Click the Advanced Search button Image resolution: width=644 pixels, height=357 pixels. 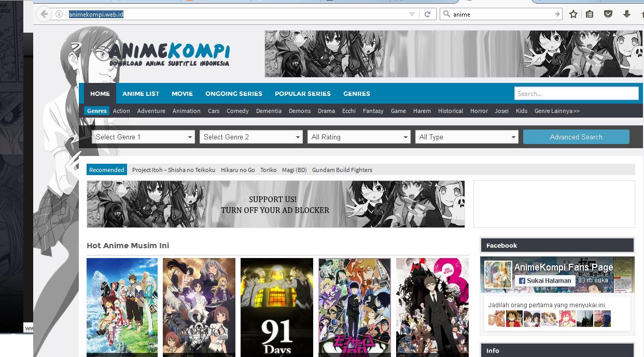(576, 137)
